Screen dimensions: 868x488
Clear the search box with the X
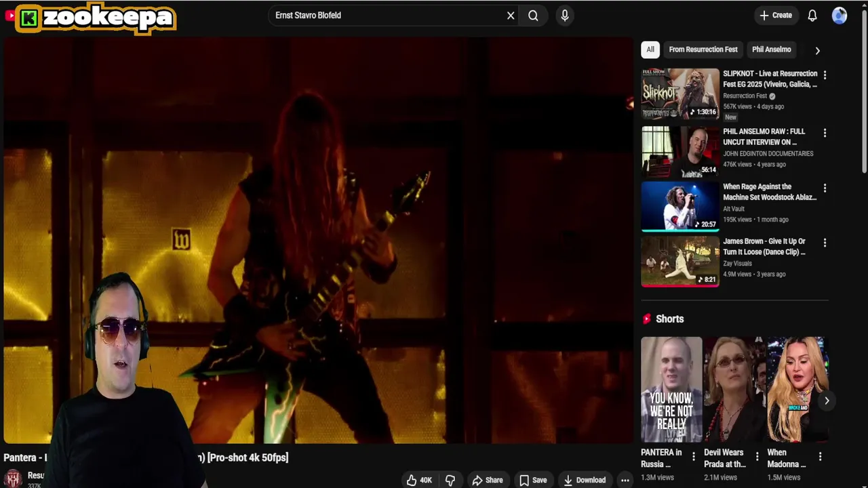coord(511,16)
